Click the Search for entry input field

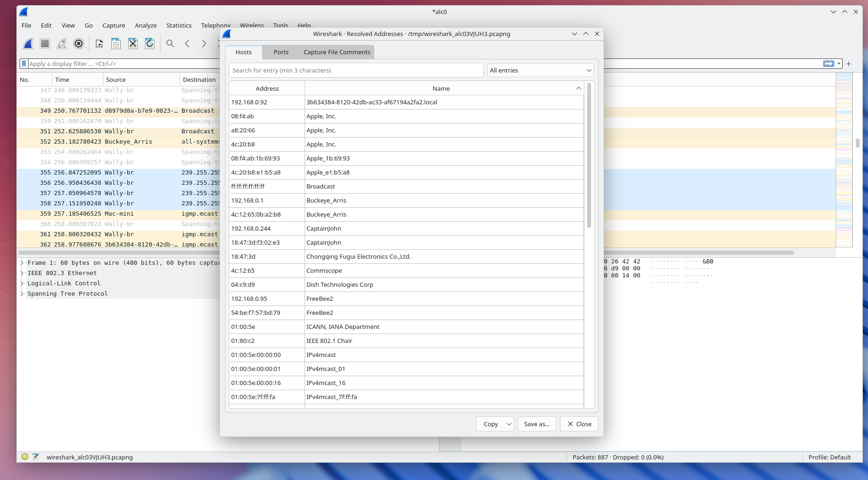tap(356, 70)
